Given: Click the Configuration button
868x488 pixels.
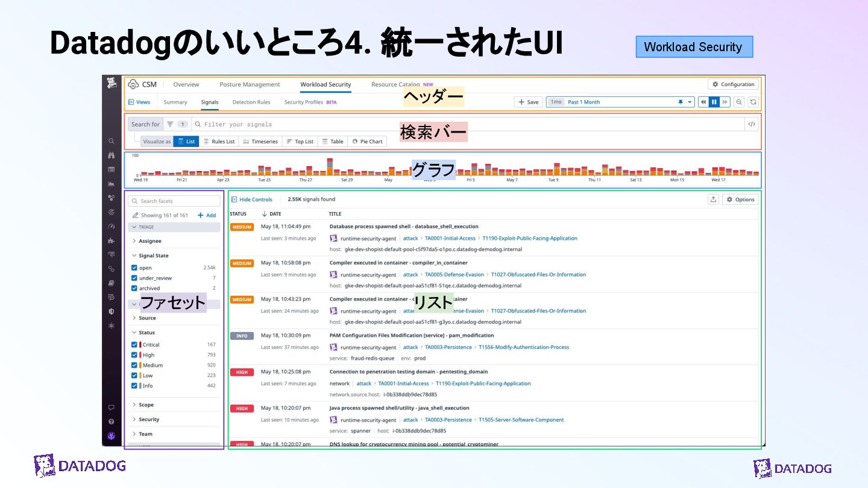Looking at the screenshot, I should pyautogui.click(x=733, y=84).
